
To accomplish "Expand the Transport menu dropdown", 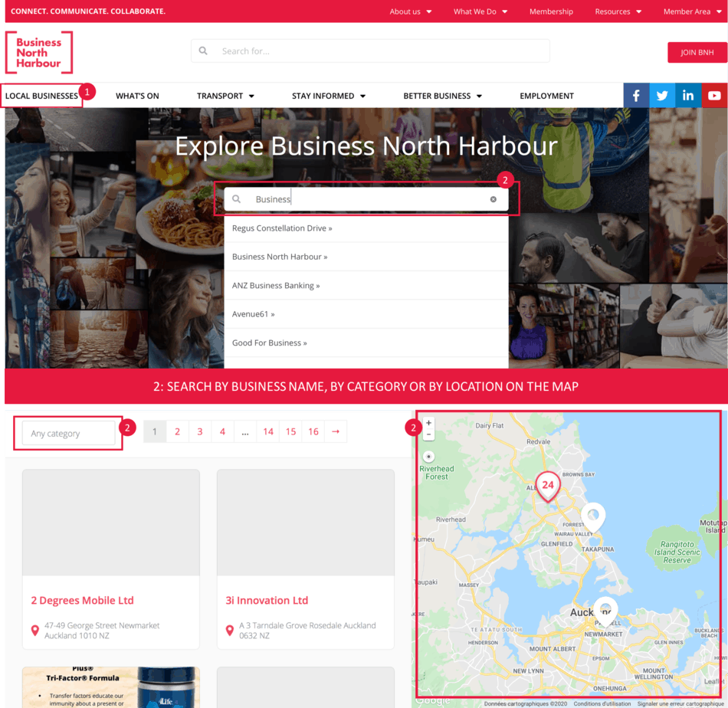I will point(225,96).
